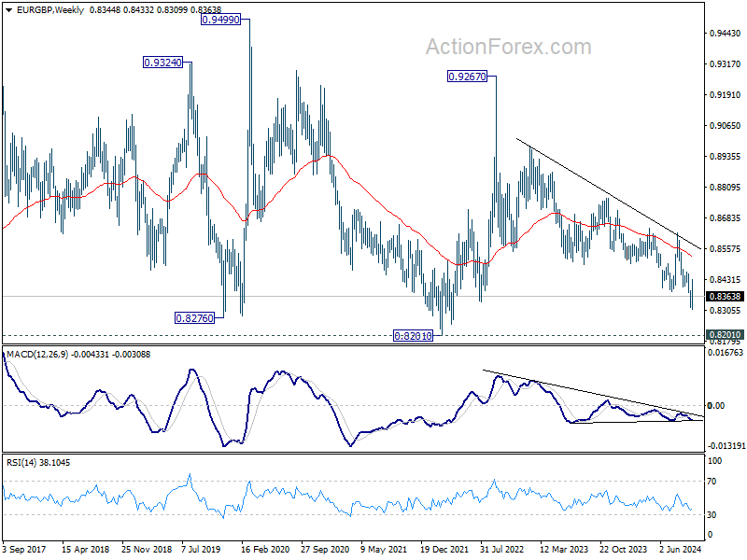Image resolution: width=747 pixels, height=560 pixels.
Task: Click the 0.85575 price axis value
Action: tap(726, 249)
